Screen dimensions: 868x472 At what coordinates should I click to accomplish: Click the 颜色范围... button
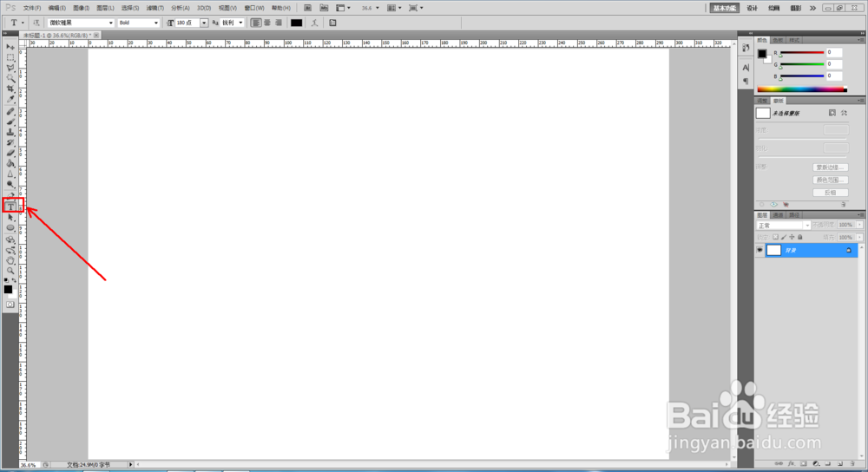tap(831, 180)
